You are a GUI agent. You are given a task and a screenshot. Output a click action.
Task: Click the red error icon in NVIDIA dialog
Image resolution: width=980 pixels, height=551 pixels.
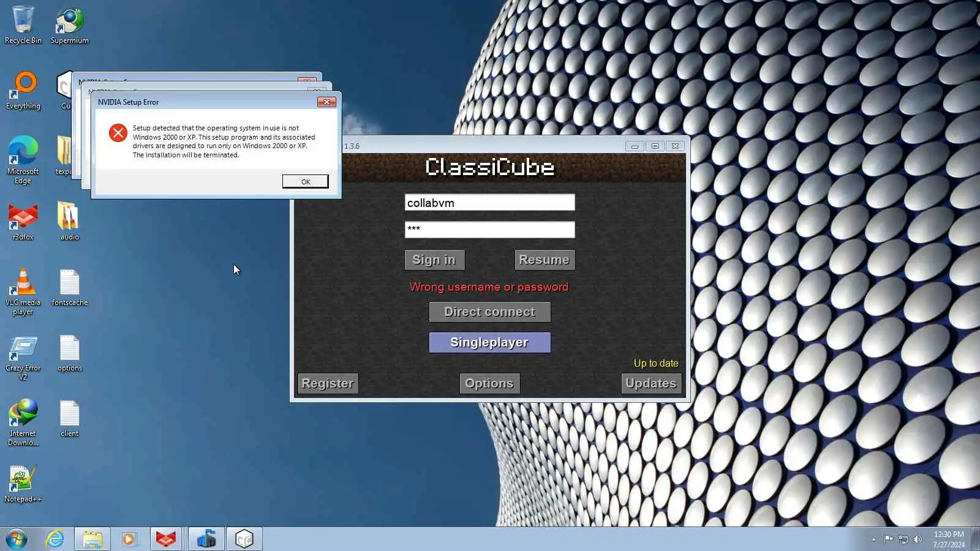click(118, 133)
